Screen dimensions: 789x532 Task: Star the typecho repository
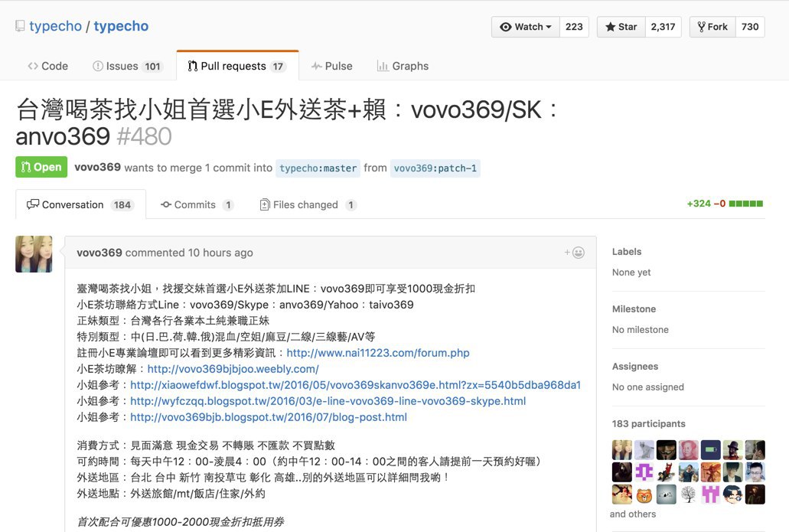[621, 27]
